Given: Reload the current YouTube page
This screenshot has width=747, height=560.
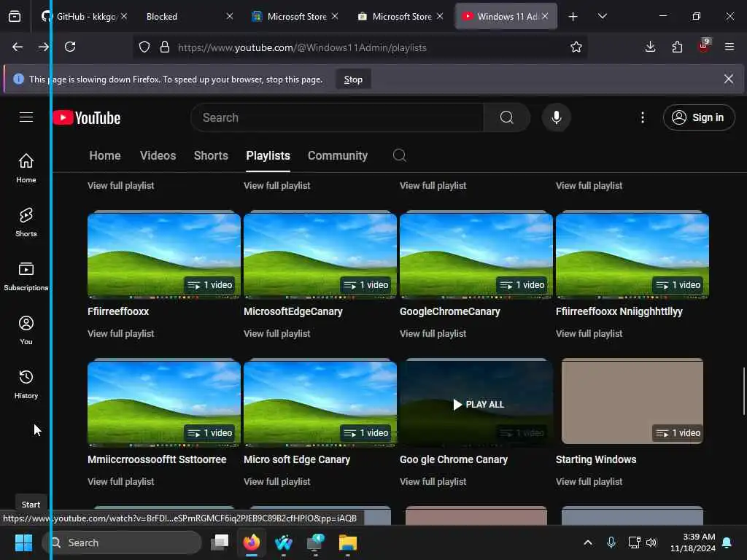Looking at the screenshot, I should coord(70,47).
